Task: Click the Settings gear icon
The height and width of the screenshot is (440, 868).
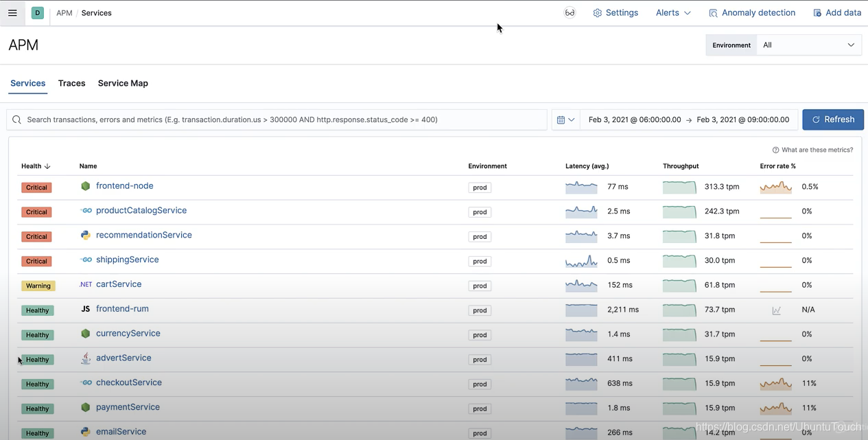Action: tap(597, 13)
